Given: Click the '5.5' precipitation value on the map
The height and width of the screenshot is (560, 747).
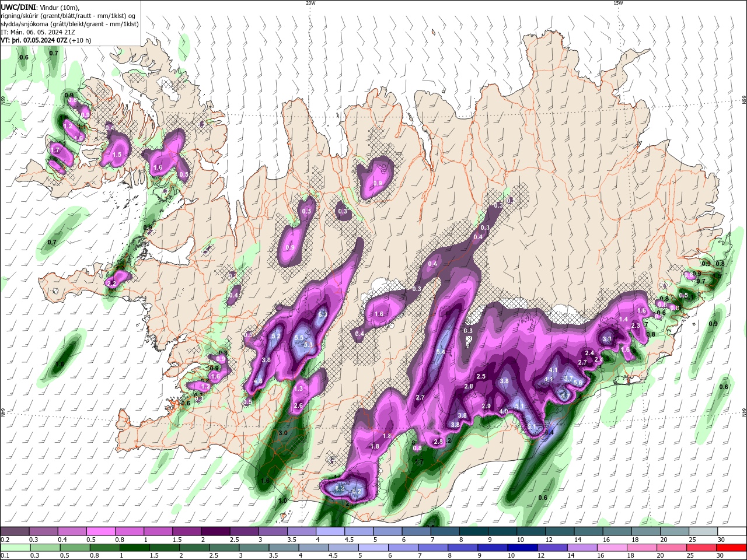Looking at the screenshot, I should [299, 338].
